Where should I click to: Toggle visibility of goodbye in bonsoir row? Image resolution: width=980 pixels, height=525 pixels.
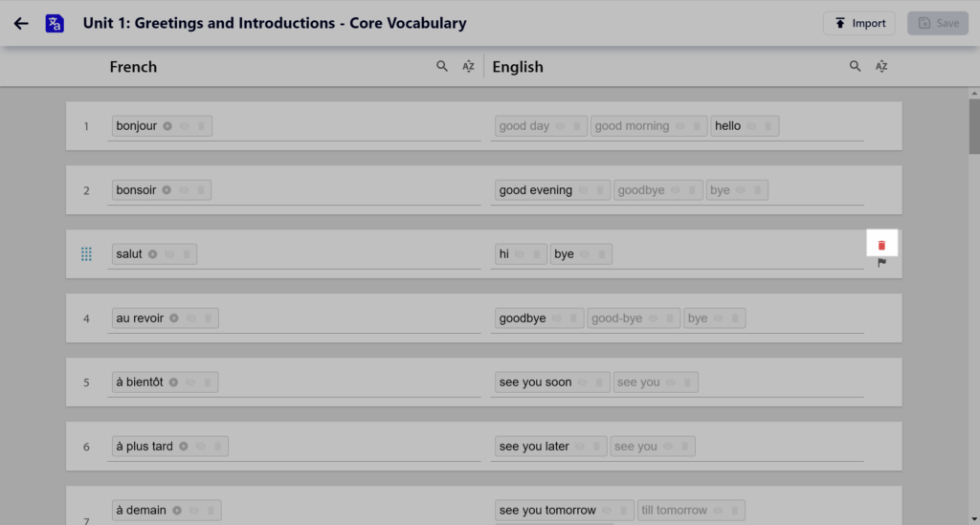676,189
